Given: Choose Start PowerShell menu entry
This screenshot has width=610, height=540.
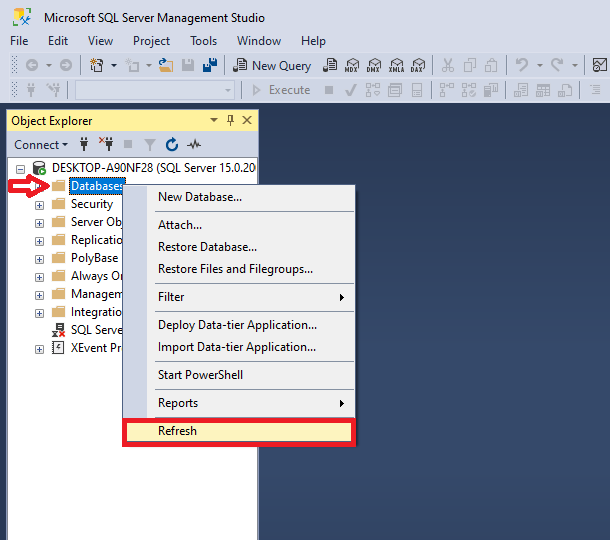Looking at the screenshot, I should 239,375.
